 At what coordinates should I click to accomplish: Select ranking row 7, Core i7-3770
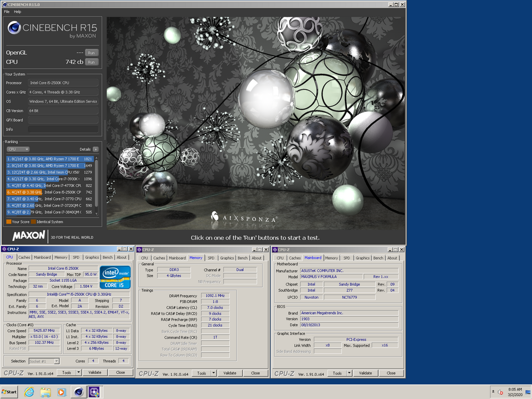[50, 199]
